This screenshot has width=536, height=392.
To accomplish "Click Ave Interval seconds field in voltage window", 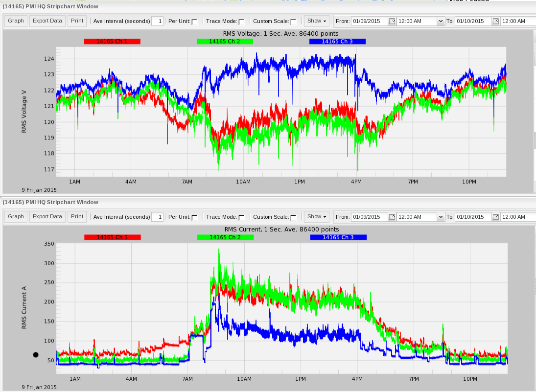I will (157, 21).
